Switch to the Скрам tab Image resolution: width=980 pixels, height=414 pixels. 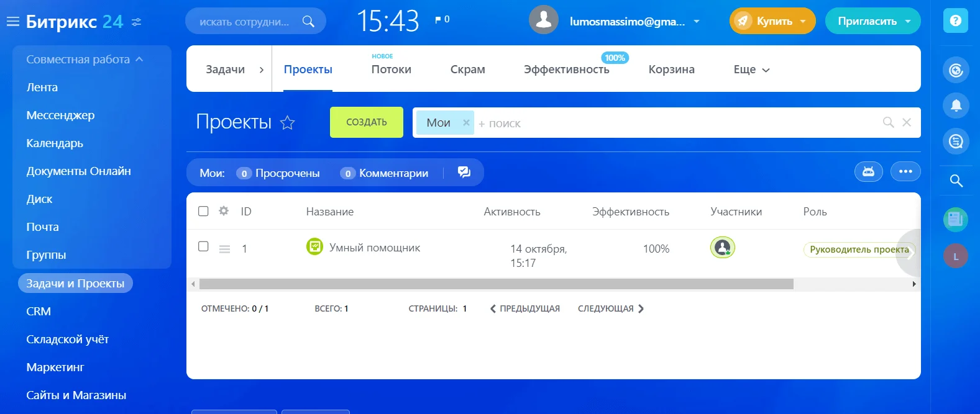[x=468, y=70]
